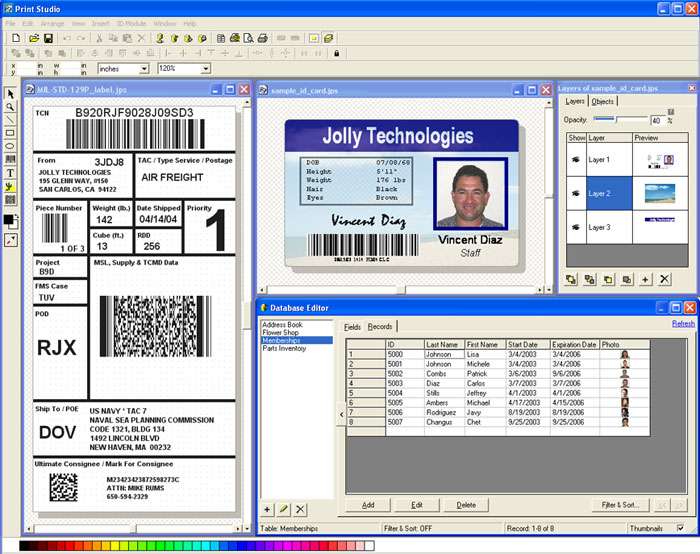Click the first layer-order icon in Layers panel
This screenshot has width=700, height=554.
point(571,279)
